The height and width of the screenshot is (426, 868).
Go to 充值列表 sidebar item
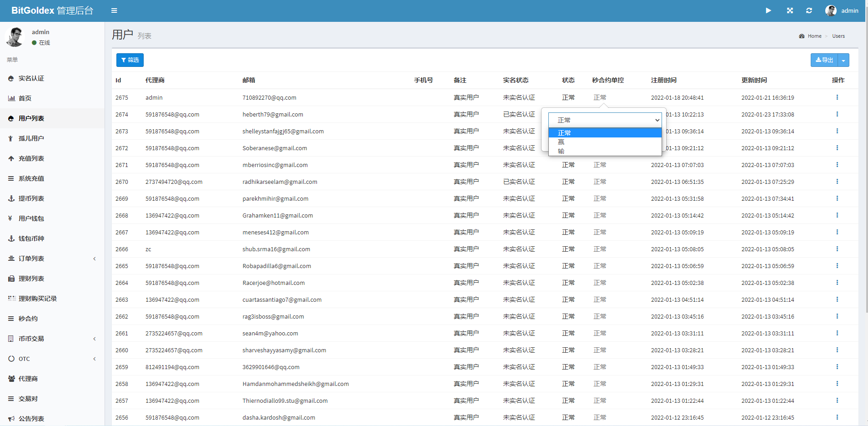coord(31,158)
